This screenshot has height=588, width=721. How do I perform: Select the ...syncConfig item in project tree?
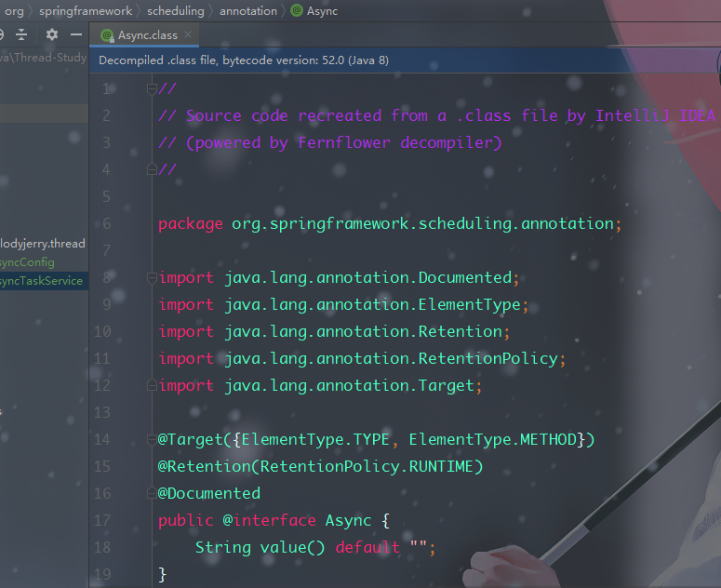pos(27,262)
